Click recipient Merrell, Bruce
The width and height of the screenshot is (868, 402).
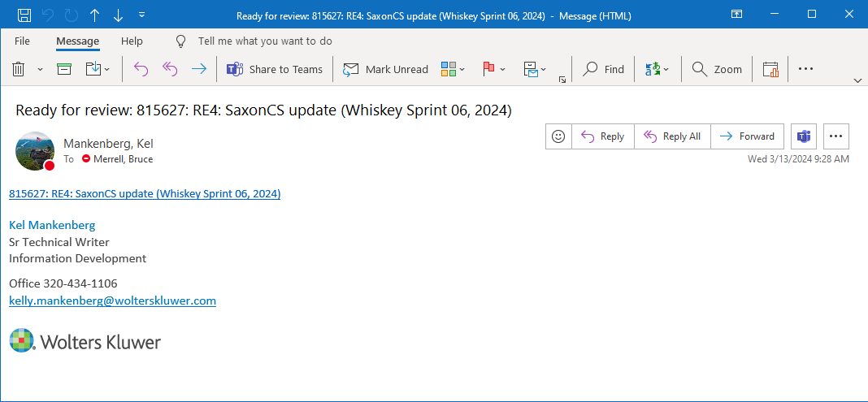(123, 159)
